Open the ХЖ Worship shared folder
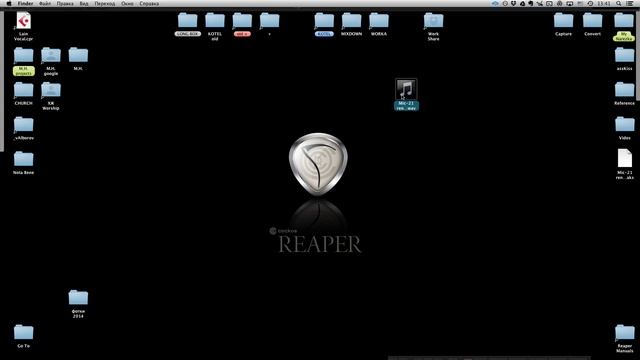Image resolution: width=640 pixels, height=360 pixels. tap(51, 90)
